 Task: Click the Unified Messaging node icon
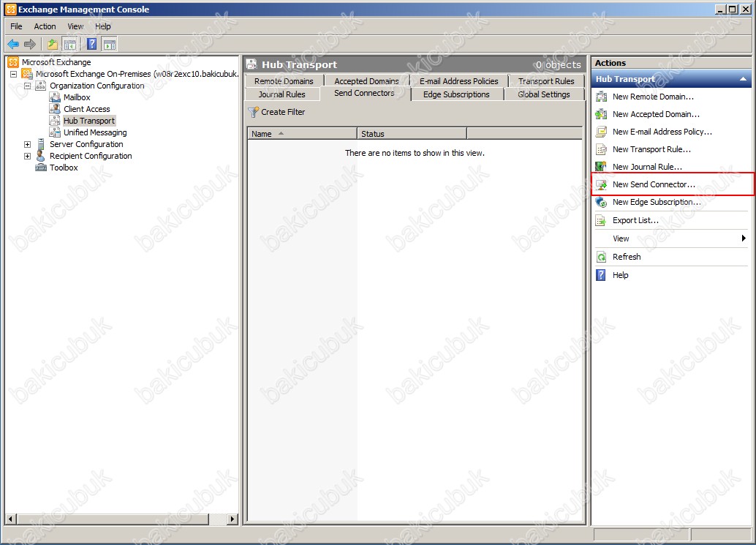[x=55, y=132]
